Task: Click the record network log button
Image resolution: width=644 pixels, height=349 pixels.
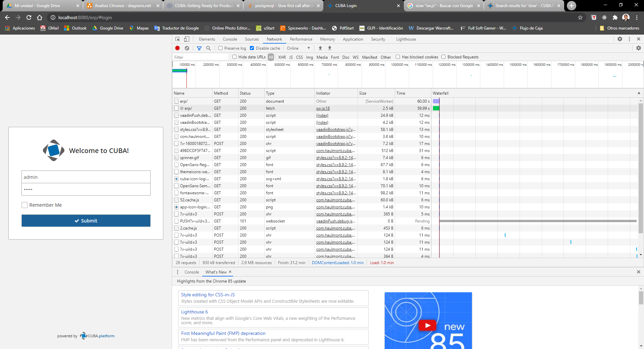Action: [177, 48]
